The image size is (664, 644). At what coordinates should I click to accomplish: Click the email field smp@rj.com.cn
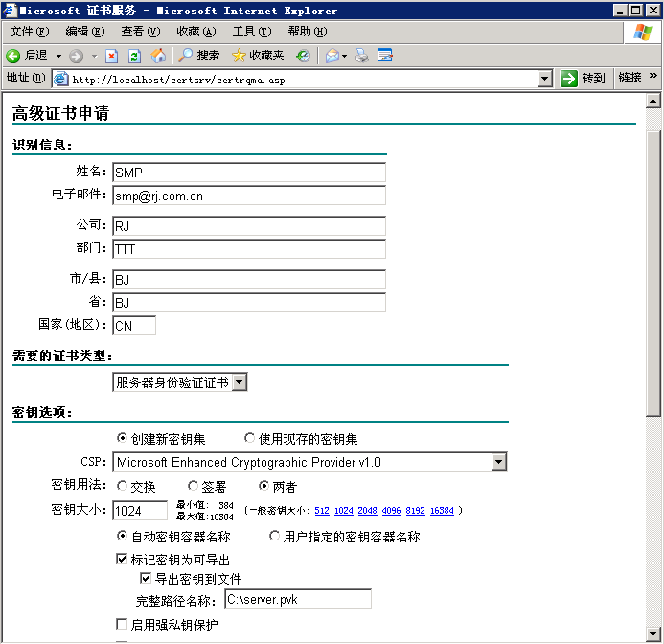tap(249, 195)
